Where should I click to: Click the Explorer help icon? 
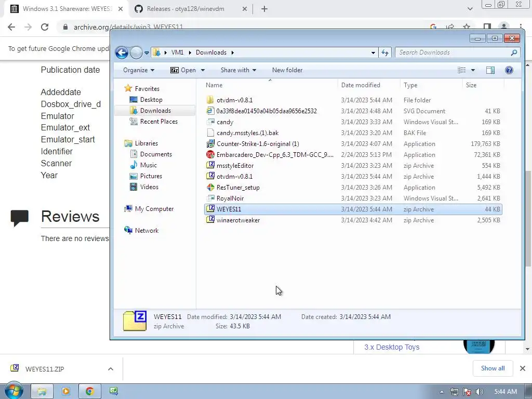509,70
